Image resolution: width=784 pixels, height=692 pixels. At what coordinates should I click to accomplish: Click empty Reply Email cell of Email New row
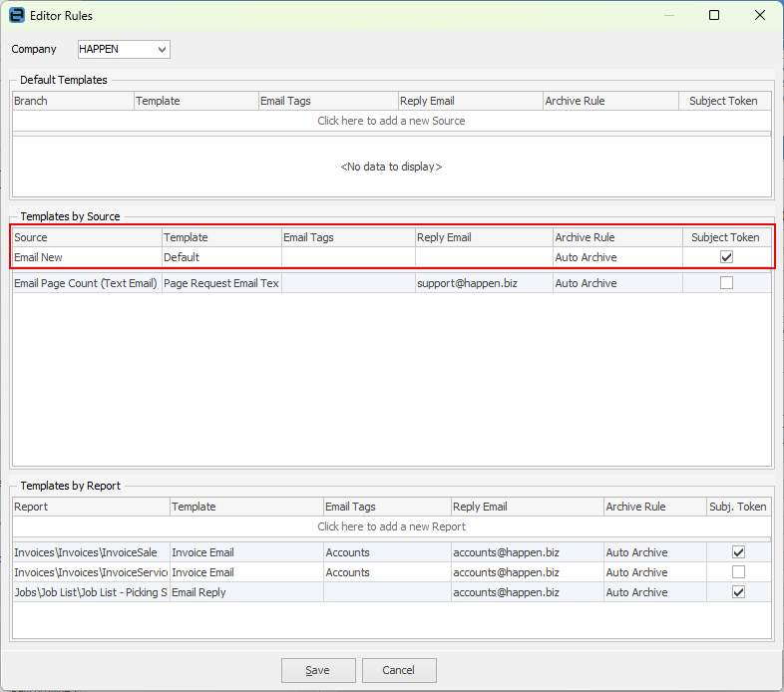click(484, 257)
